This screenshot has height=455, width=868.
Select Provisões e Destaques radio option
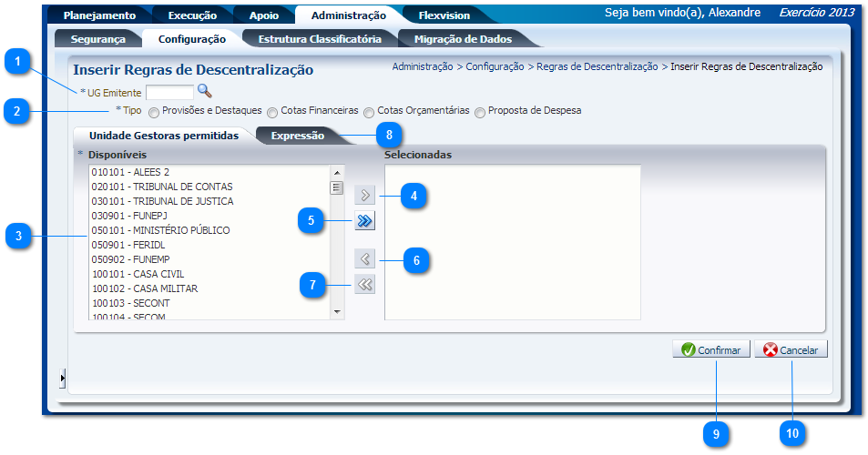[154, 112]
